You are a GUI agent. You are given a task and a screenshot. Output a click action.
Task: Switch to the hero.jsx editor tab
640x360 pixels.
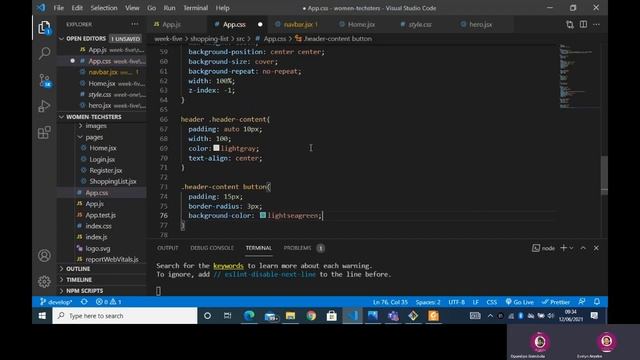[x=480, y=24]
